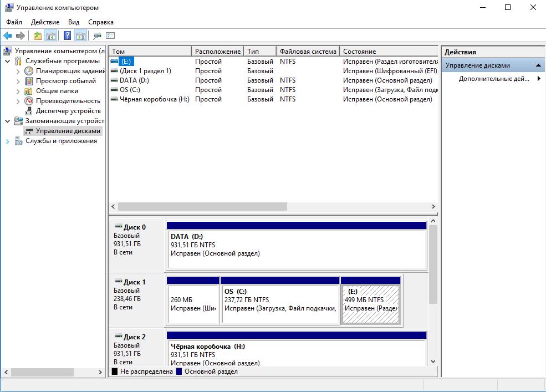Select the (Диск 1 раздел 1) volume row
546x392 pixels.
(x=273, y=71)
